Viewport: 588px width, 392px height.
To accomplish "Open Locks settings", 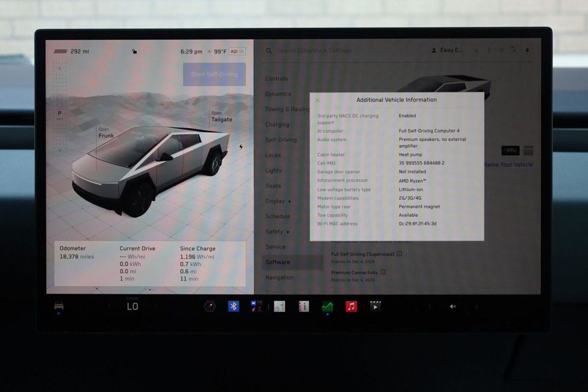I will pyautogui.click(x=273, y=155).
